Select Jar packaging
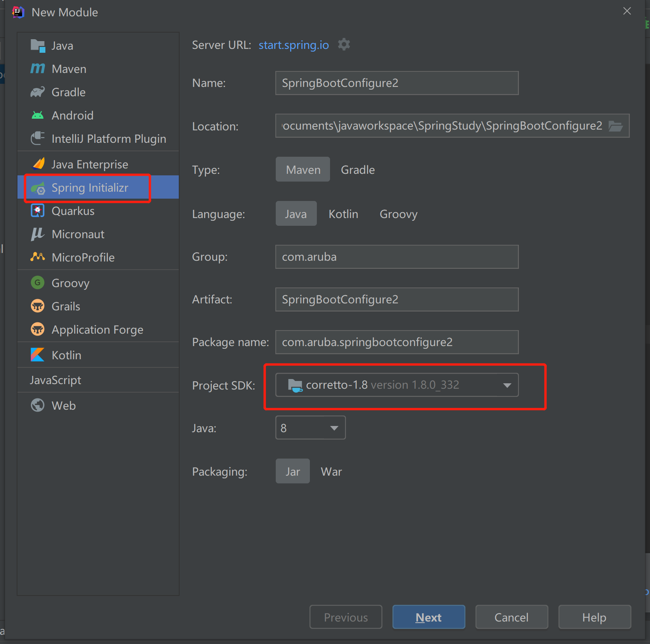The width and height of the screenshot is (650, 644). [293, 471]
